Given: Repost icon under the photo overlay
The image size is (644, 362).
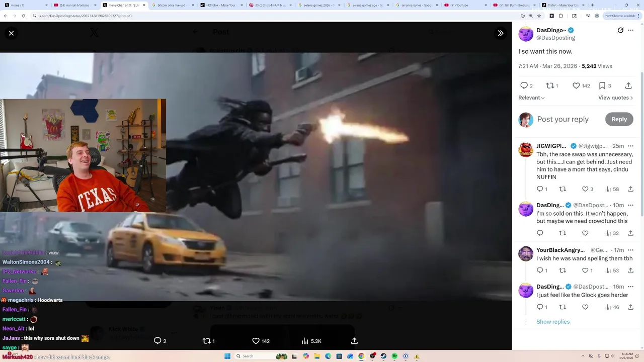Looking at the screenshot, I should click(208, 341).
